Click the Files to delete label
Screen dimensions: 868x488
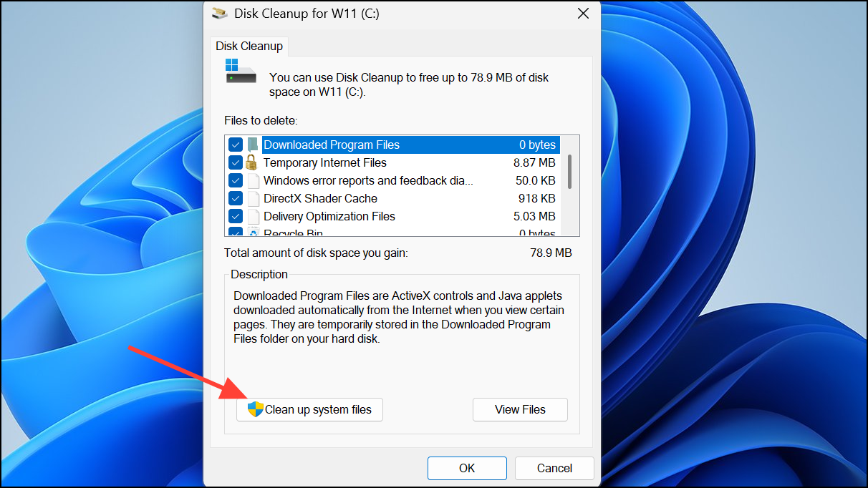click(261, 120)
